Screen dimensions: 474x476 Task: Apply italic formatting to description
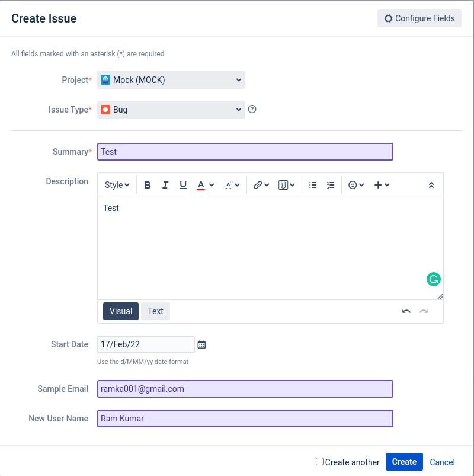tap(165, 185)
